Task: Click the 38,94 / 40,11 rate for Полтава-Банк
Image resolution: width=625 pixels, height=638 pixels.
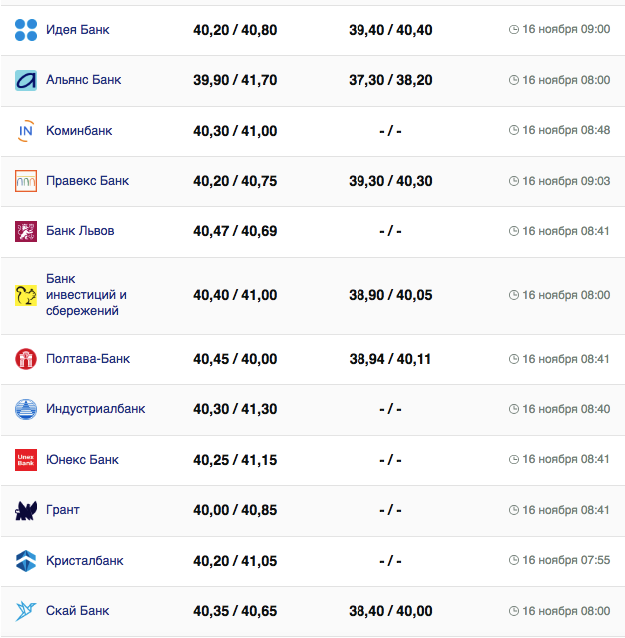Action: click(x=390, y=359)
